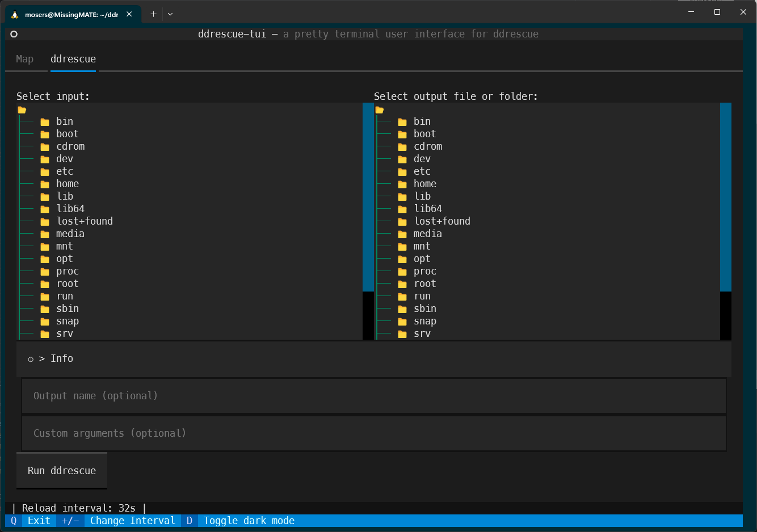
Task: Maximize the terminal window
Action: click(x=717, y=11)
